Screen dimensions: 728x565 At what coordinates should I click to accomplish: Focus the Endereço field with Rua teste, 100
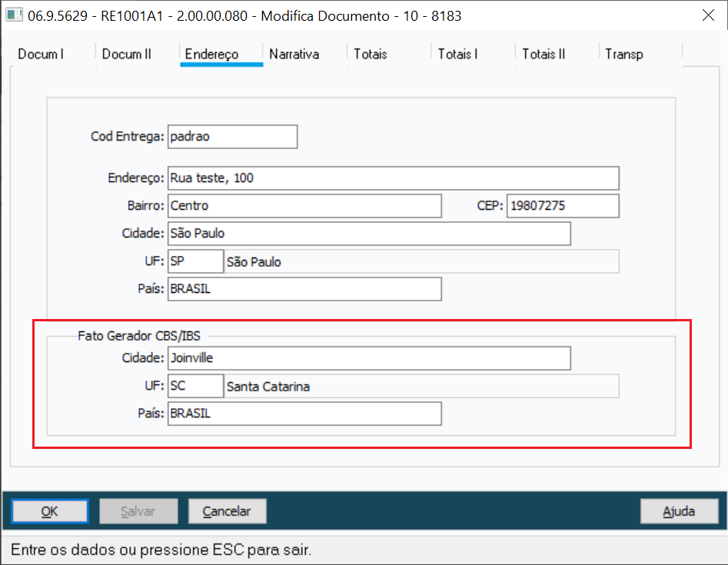coord(394,178)
